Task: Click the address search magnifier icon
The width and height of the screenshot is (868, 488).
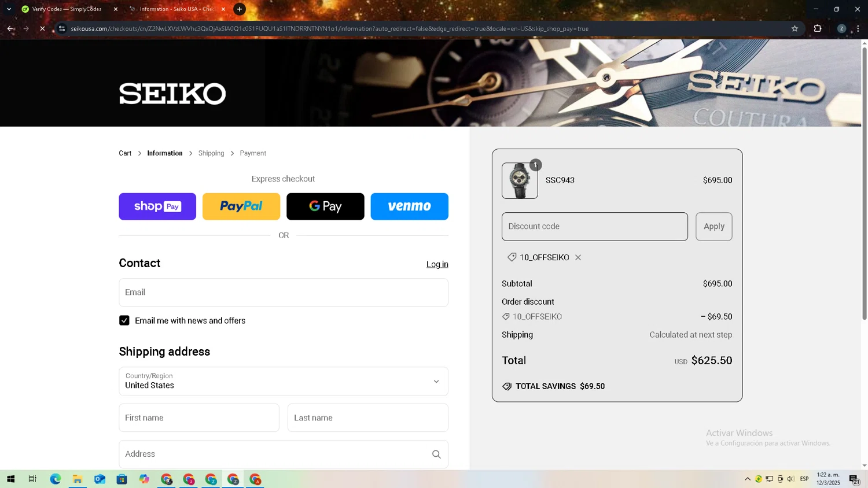Action: 436,454
